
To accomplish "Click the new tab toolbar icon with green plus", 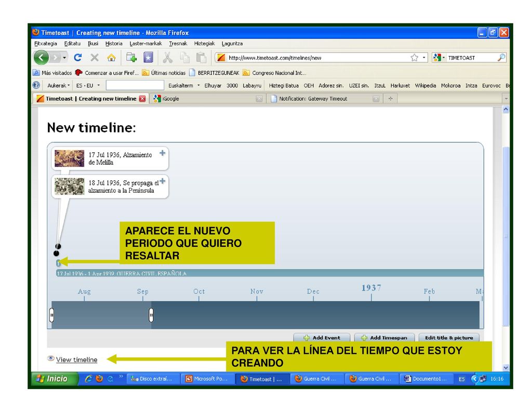I will 131,58.
